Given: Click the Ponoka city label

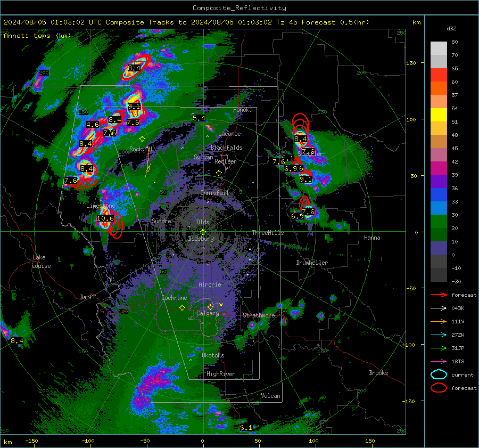Looking at the screenshot, I should coord(243,110).
